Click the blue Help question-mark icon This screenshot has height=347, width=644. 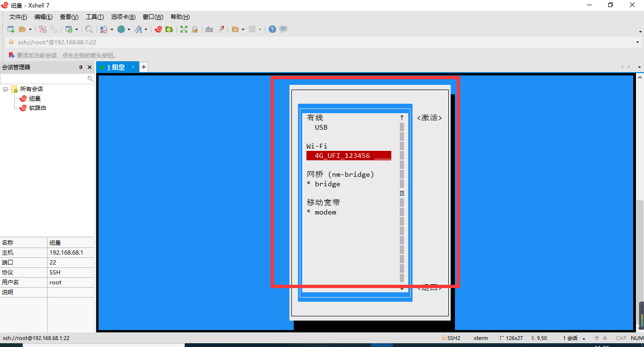point(272,29)
